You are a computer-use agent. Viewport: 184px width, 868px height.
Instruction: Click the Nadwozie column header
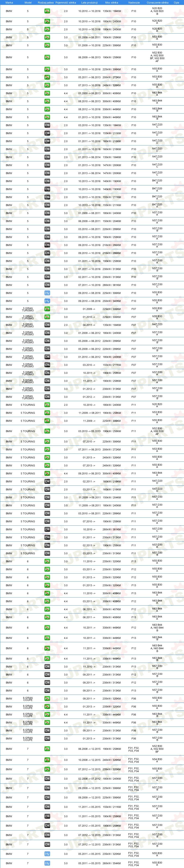point(134,2)
